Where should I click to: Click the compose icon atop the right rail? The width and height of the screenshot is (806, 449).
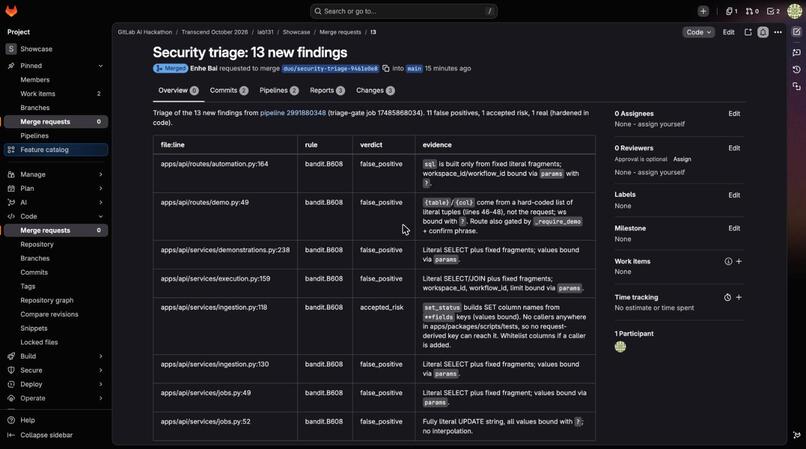coord(797,31)
